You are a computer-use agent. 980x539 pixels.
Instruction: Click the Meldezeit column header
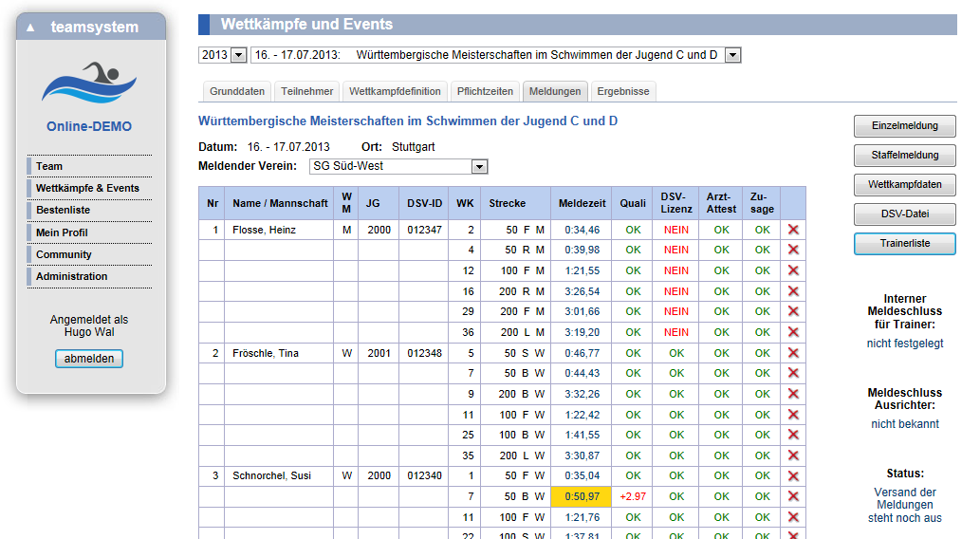tap(582, 203)
